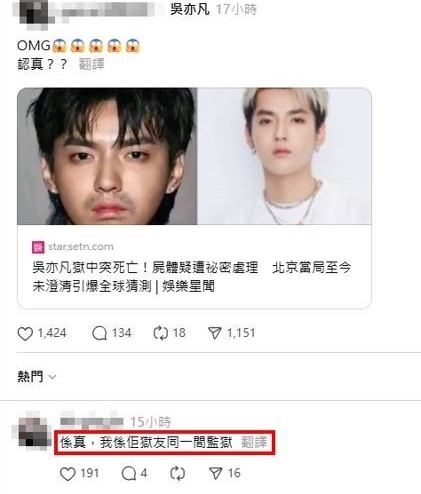Open the post author's blurred avatar
Image resolution: width=421 pixels, height=494 pixels.
coord(31,13)
